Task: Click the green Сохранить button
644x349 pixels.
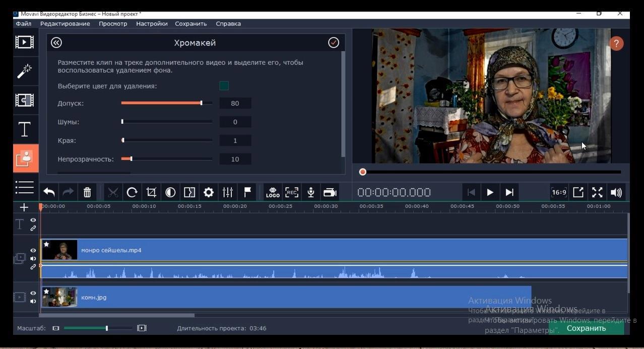Action: 586,328
